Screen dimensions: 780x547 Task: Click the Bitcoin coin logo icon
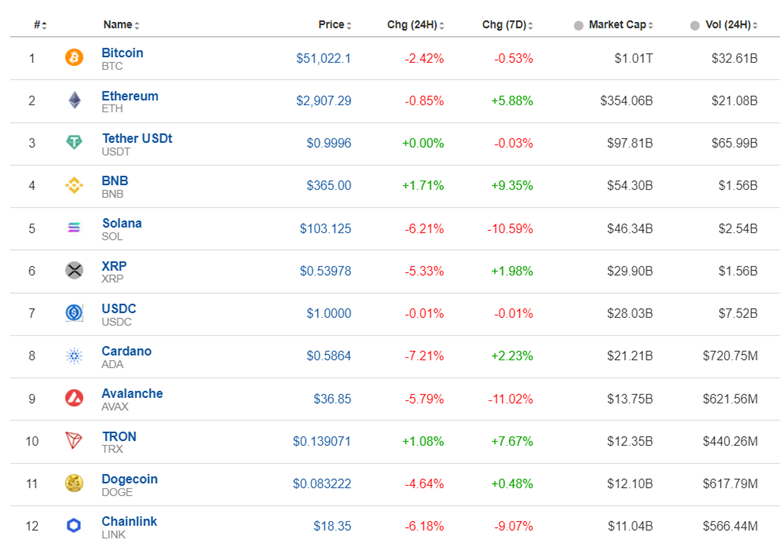(74, 58)
